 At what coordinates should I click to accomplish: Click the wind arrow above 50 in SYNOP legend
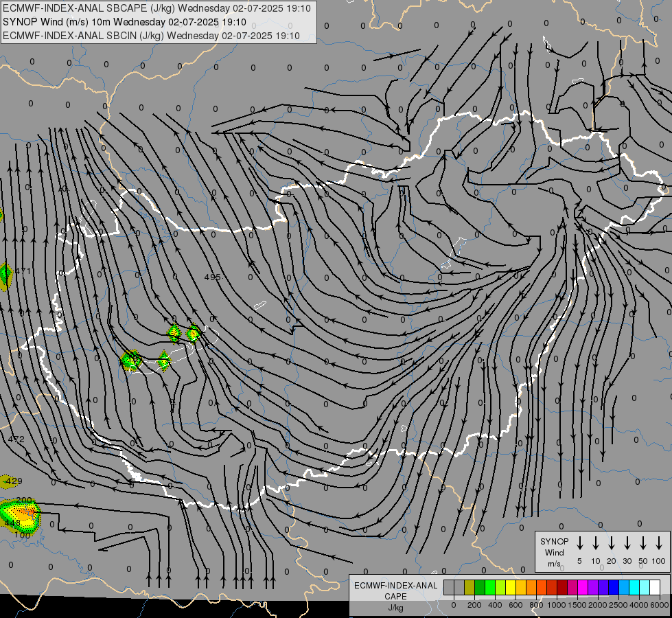(643, 543)
